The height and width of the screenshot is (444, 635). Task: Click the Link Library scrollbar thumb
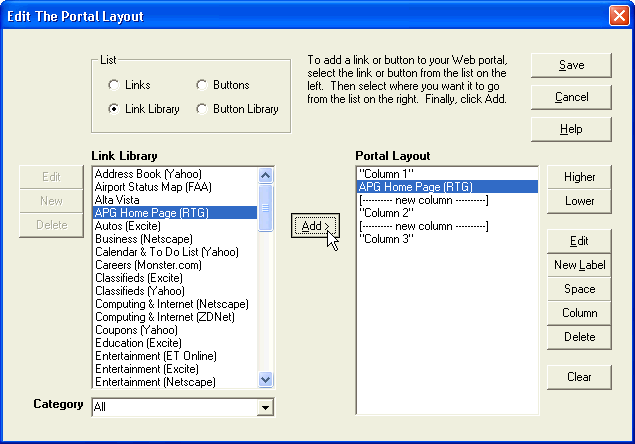point(265,208)
